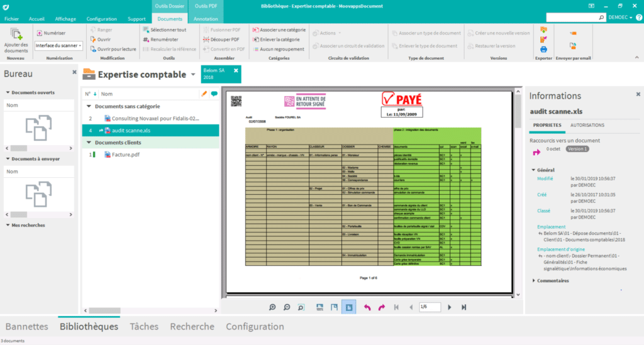Screen dimensions: 644x345
Task: Click the middle Exporter zip icon
Action: [x=543, y=40]
